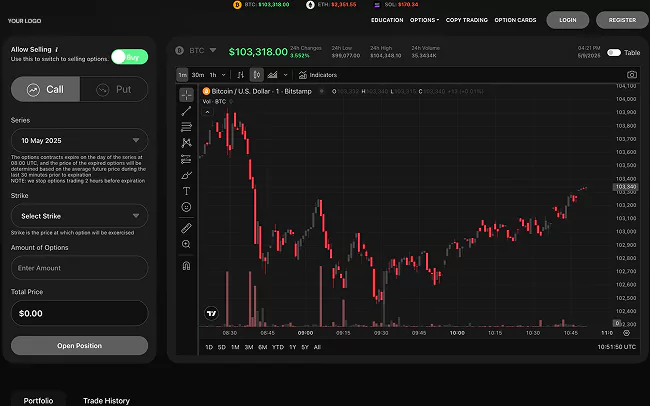Enable the Table view toggle

coord(612,52)
